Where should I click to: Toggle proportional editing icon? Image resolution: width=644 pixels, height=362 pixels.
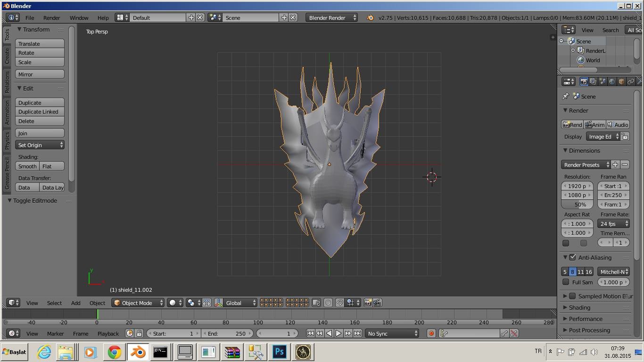tap(328, 303)
